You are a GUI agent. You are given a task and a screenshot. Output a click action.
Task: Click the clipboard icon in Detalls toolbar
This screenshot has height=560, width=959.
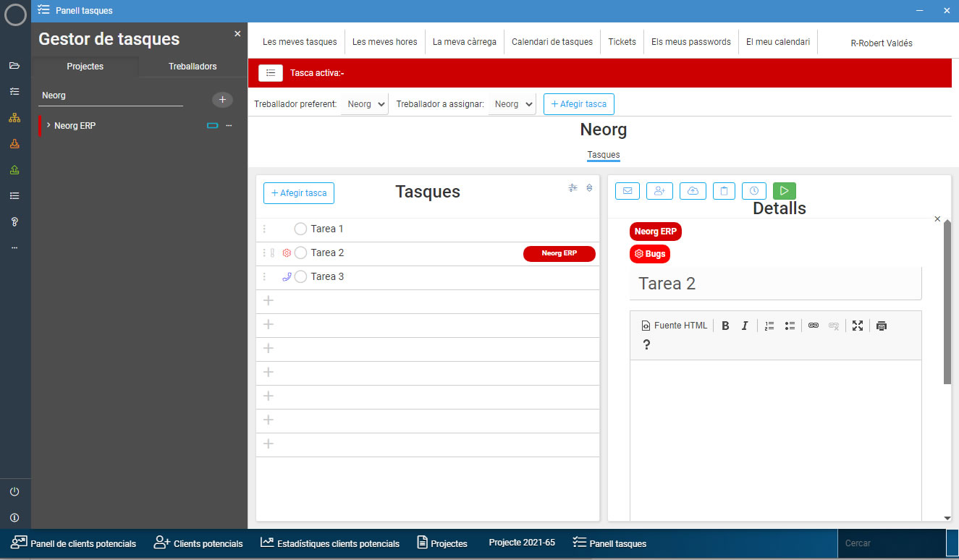tap(724, 191)
